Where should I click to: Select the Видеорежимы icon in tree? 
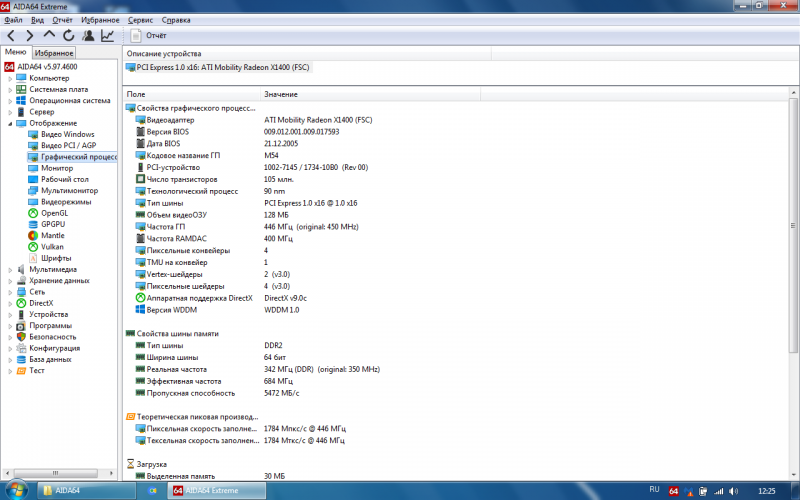pos(33,202)
